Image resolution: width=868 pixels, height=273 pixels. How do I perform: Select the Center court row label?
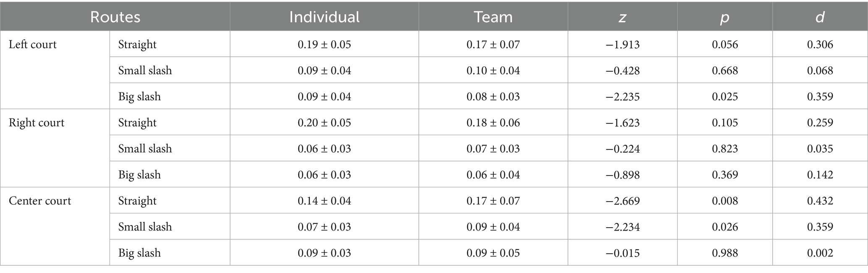click(x=40, y=201)
